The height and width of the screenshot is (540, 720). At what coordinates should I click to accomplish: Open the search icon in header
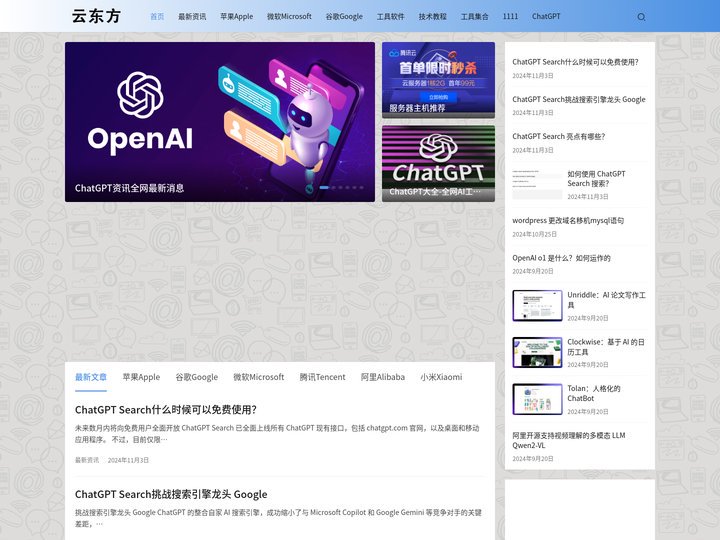[641, 17]
